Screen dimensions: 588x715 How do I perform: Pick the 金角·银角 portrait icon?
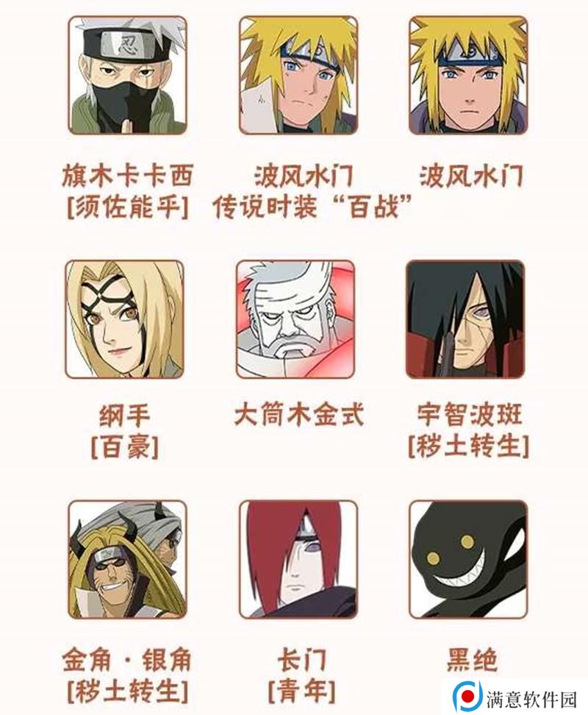(128, 560)
